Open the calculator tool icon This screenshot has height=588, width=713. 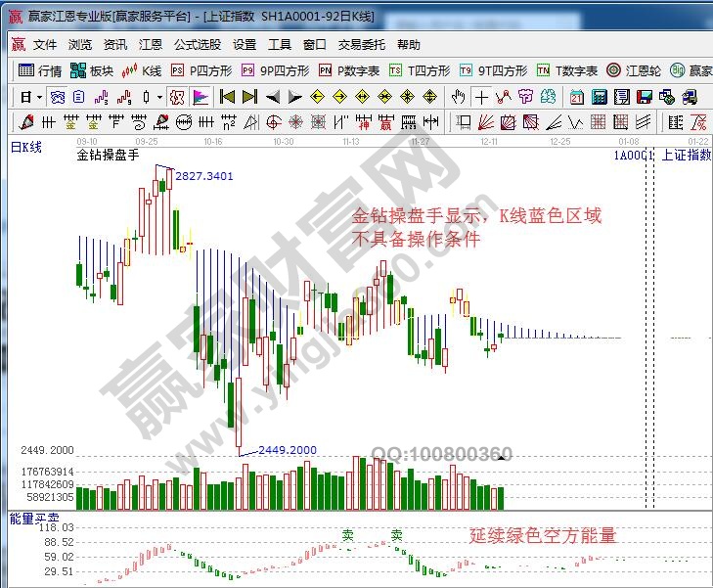coord(598,97)
